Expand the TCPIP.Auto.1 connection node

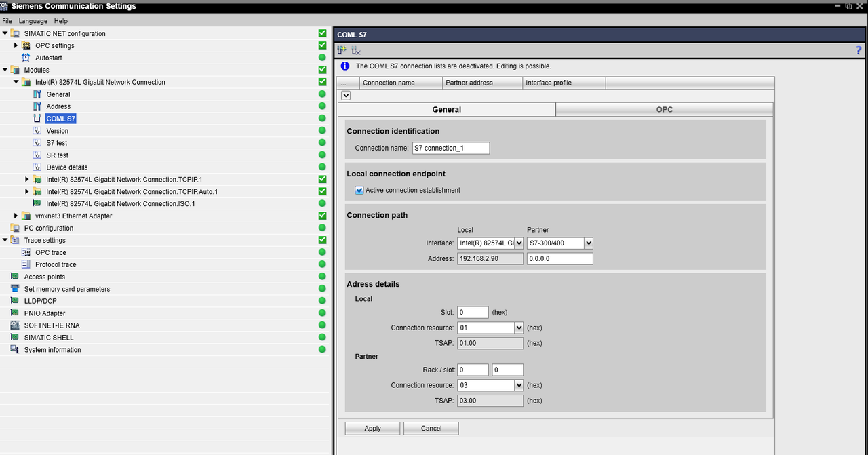pos(27,191)
